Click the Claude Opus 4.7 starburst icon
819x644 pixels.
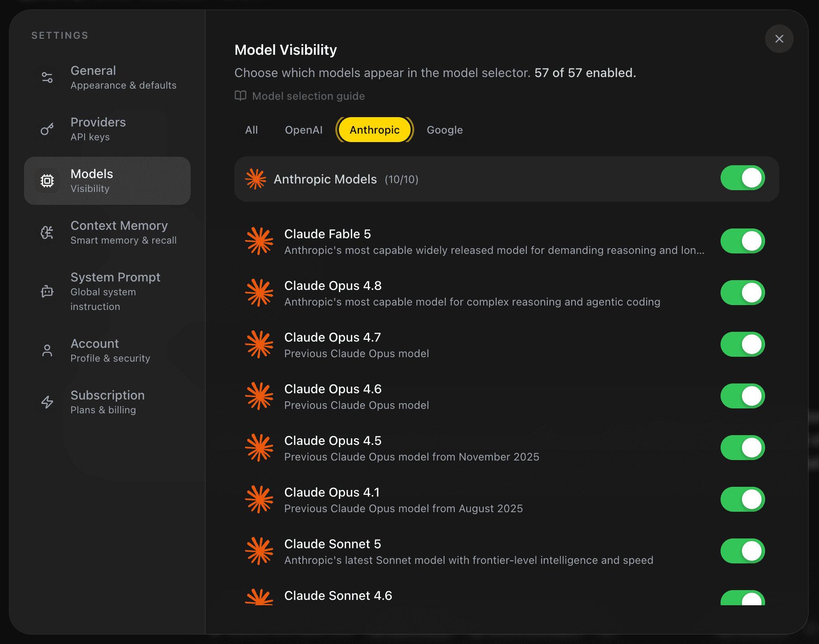click(259, 344)
